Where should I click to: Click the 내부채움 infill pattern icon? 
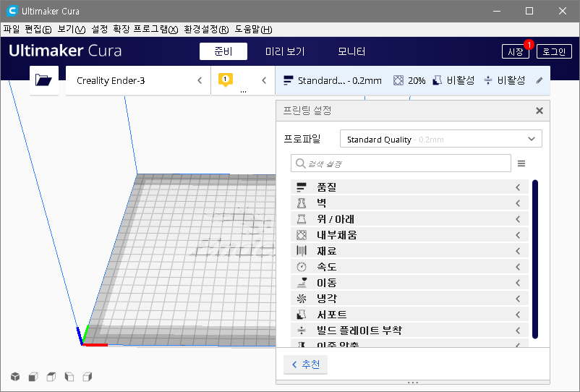point(302,235)
